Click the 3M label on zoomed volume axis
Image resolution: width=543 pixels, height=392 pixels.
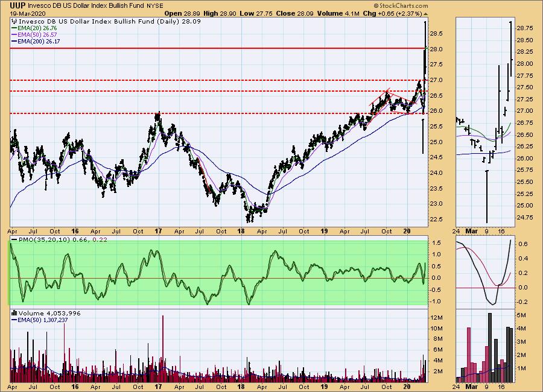(x=521, y=342)
